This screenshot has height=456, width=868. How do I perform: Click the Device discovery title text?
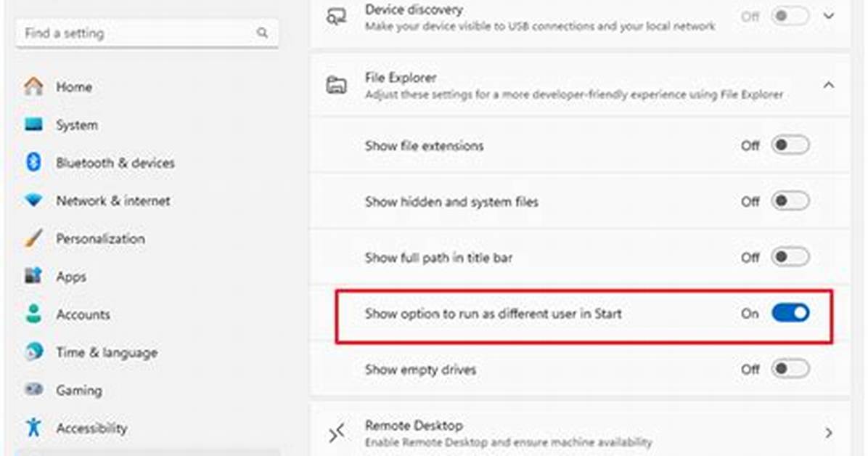click(414, 9)
